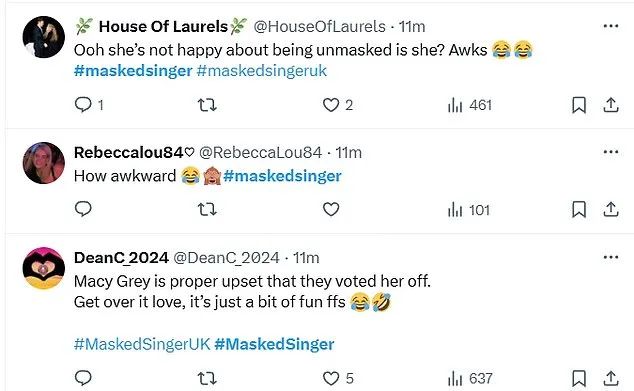Bookmark the House Of Laurels tweet
634x391 pixels.
[579, 105]
